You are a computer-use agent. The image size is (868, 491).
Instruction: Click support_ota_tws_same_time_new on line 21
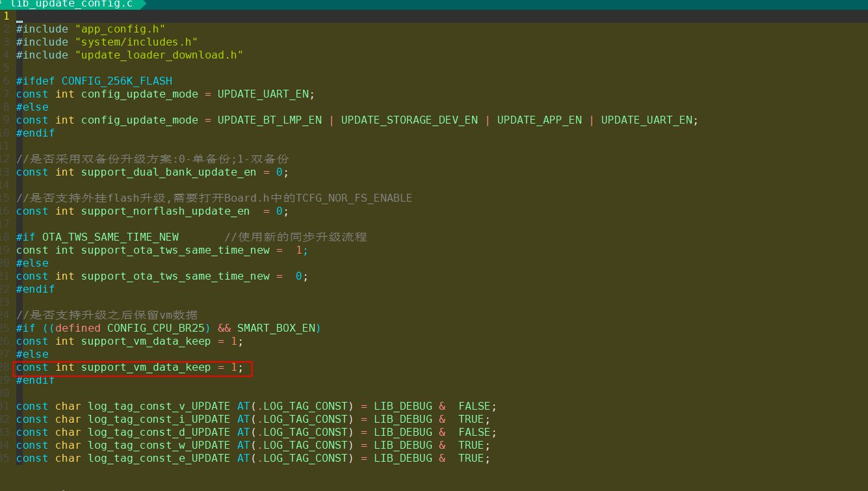(175, 276)
